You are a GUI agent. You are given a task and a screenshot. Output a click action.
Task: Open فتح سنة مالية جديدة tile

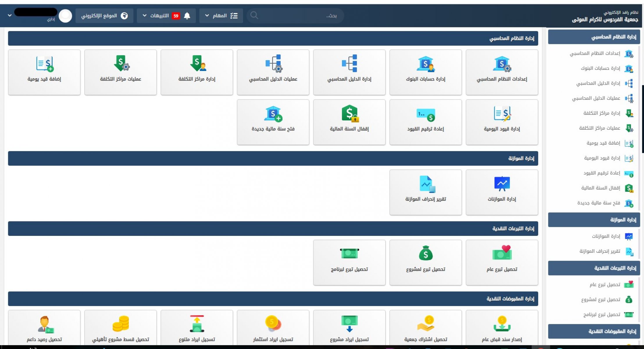[273, 122]
